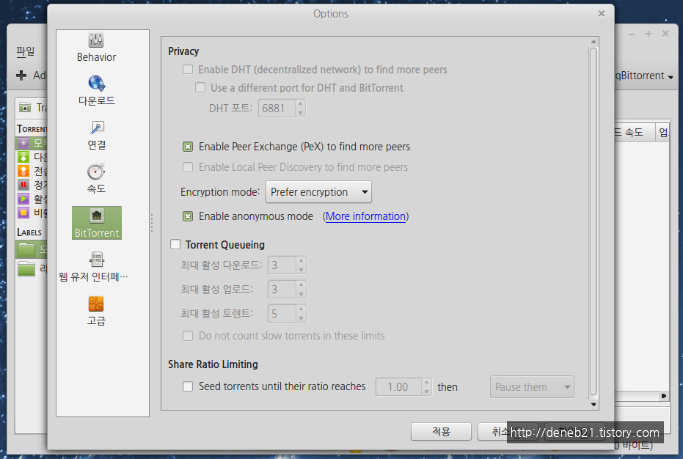This screenshot has height=459, width=683.
Task: Select the 다운로드 globe icon
Action: click(96, 85)
